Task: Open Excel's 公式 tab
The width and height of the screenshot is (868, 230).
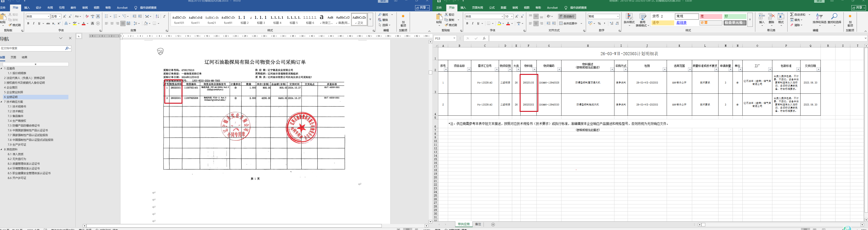Action: click(492, 8)
